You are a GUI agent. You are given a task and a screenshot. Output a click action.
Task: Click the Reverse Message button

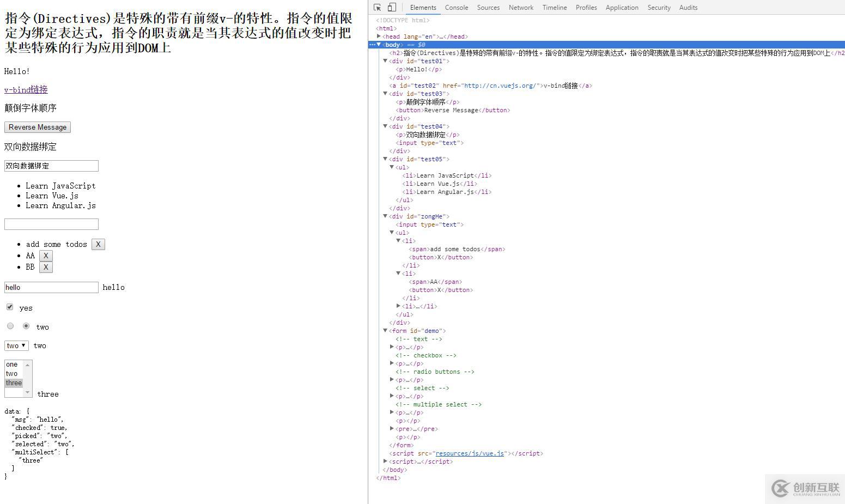(38, 127)
